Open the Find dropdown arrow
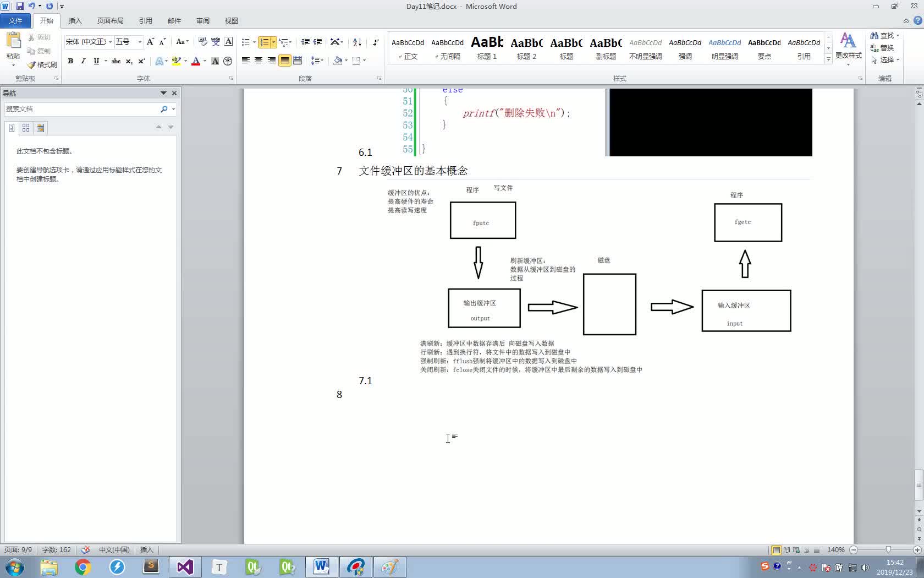Screen dimensions: 924x578 click(x=898, y=35)
